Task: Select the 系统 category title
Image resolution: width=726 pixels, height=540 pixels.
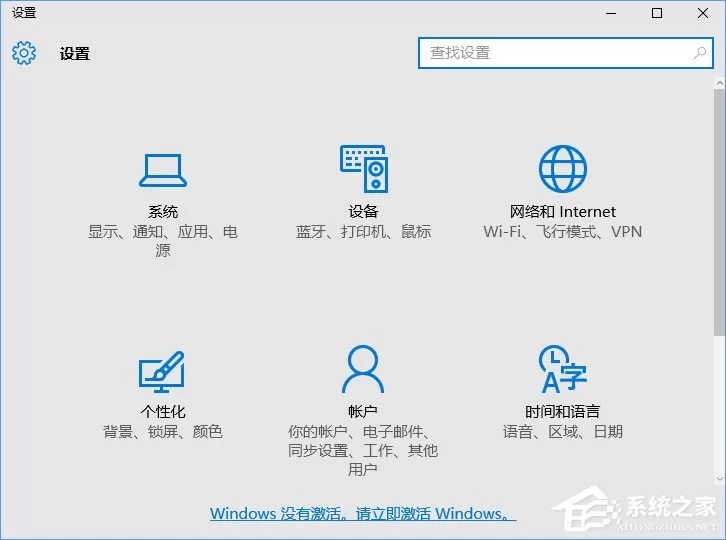Action: [x=163, y=212]
